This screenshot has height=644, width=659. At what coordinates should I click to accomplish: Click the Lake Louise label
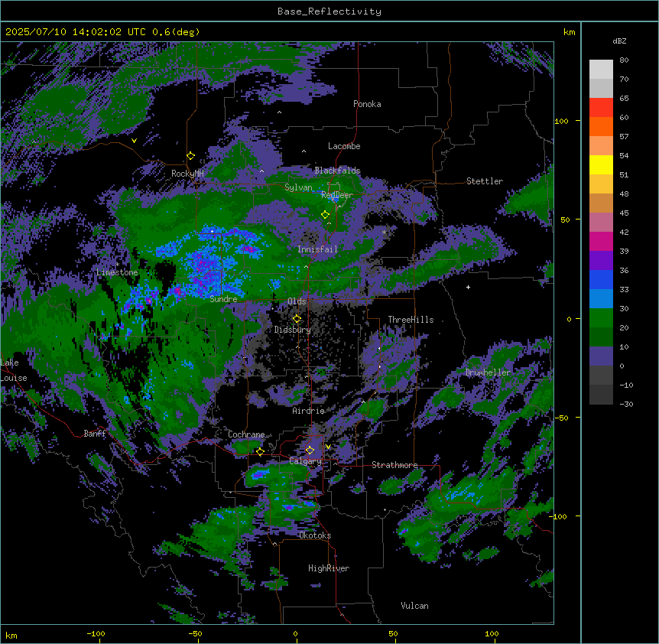(14, 370)
